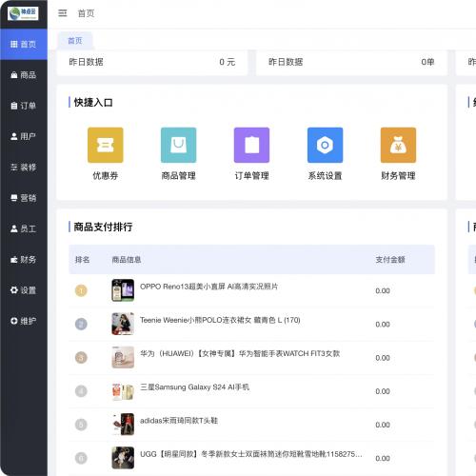Open the 装修 sidebar section
Viewport: 476px width, 476px height.
[24, 168]
